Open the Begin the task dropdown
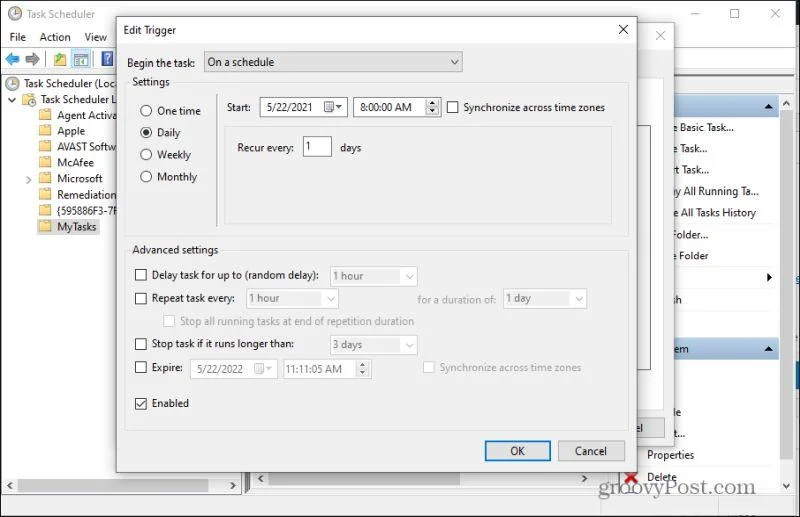 coord(333,62)
